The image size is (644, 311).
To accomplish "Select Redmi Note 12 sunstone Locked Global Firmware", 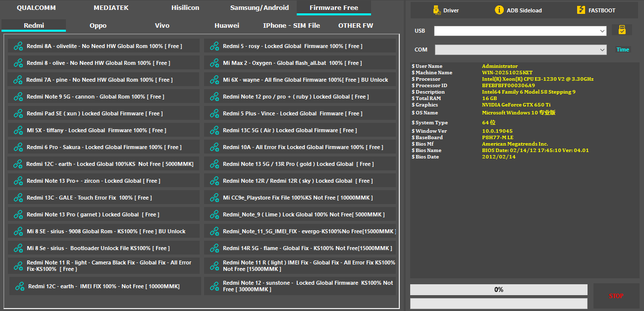I will [x=300, y=286].
